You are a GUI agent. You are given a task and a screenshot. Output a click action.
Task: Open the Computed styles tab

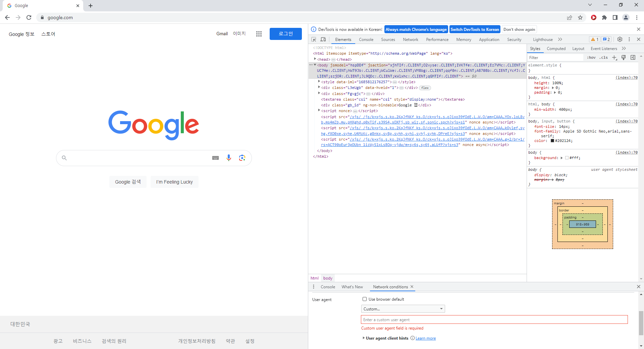click(x=556, y=48)
